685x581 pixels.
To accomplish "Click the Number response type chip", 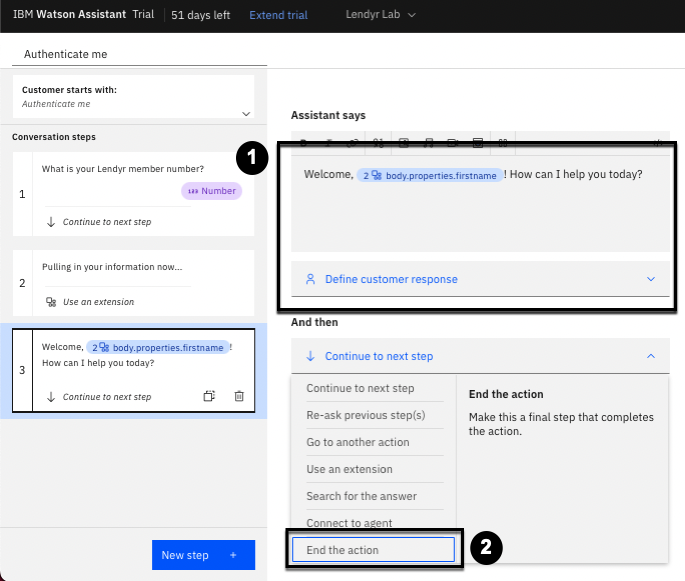I will click(x=211, y=191).
